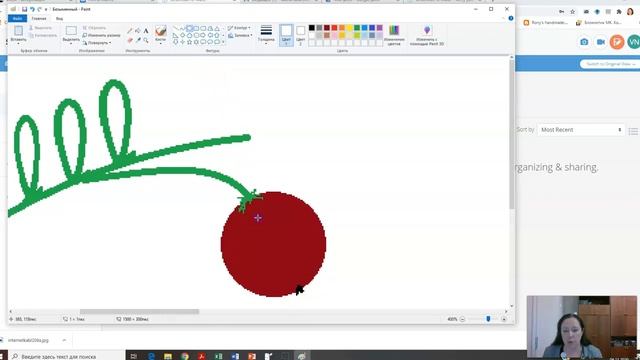Click the Crop button
Image resolution: width=640 pixels, height=360 pixels.
95,28
